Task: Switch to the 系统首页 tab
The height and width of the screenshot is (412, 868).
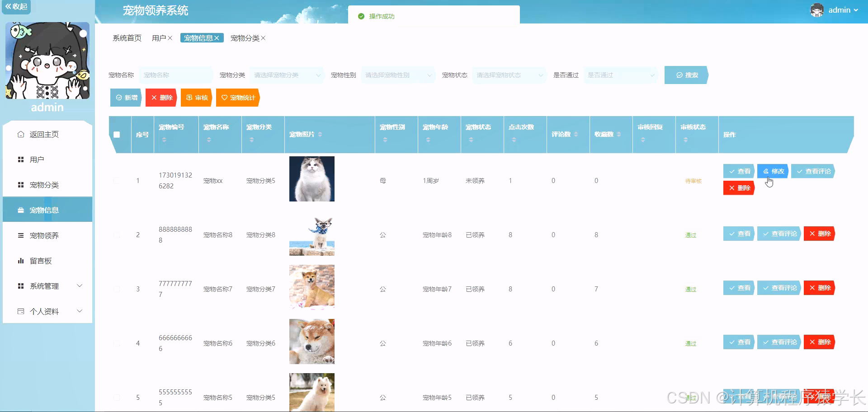Action: (x=127, y=38)
